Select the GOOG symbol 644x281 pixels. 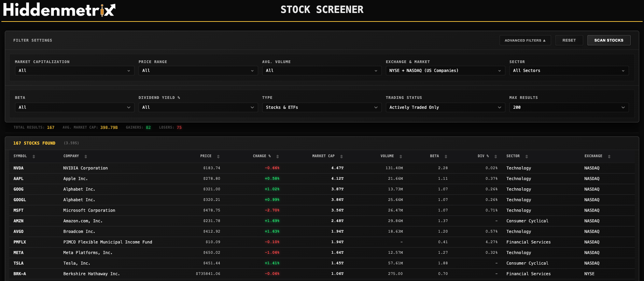[x=18, y=189]
